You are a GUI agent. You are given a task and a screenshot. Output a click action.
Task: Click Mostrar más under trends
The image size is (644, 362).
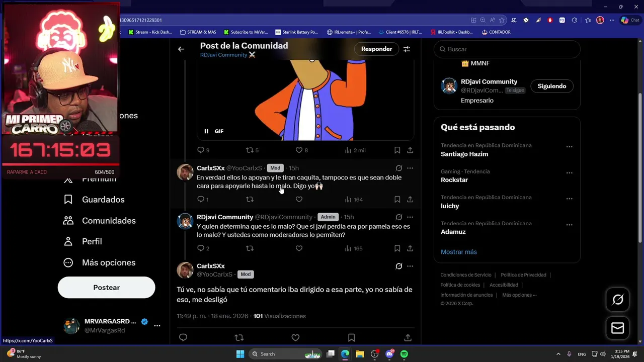459,252
